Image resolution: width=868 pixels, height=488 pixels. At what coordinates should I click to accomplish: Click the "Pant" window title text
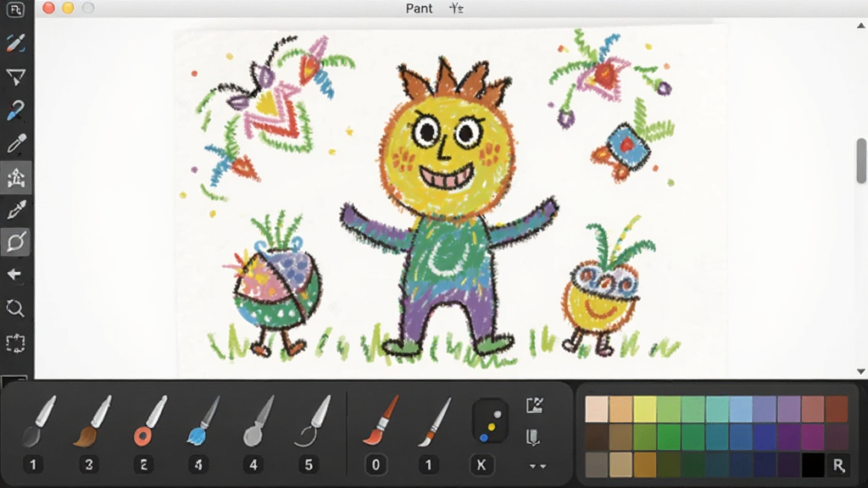(x=419, y=8)
